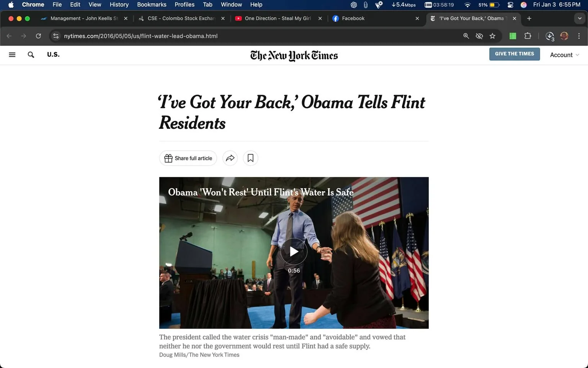The width and height of the screenshot is (588, 368).
Task: Open the History menu
Action: click(x=119, y=5)
